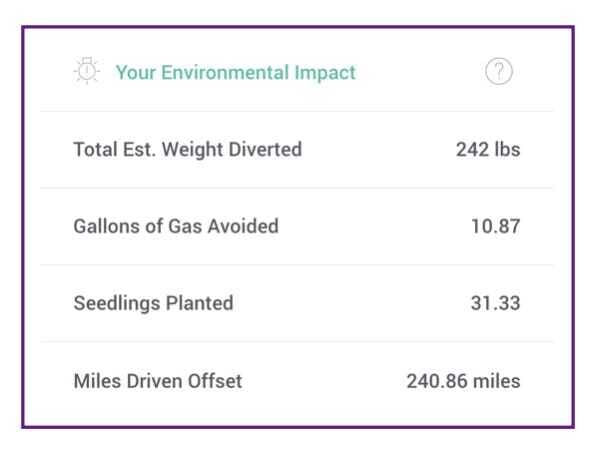Open the Your Environmental Impact heading
Image resolution: width=596 pixels, height=454 pixels.
(x=236, y=73)
